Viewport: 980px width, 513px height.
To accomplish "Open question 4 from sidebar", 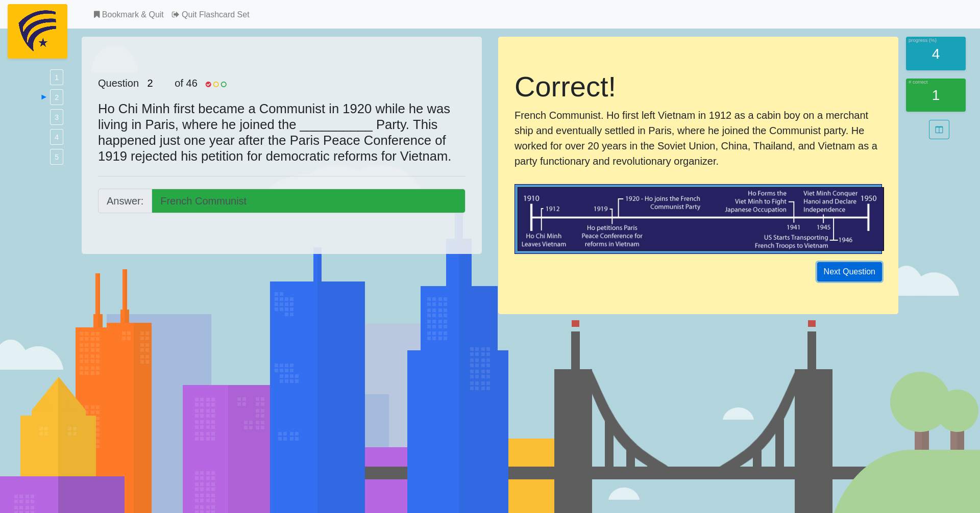I will (x=57, y=137).
